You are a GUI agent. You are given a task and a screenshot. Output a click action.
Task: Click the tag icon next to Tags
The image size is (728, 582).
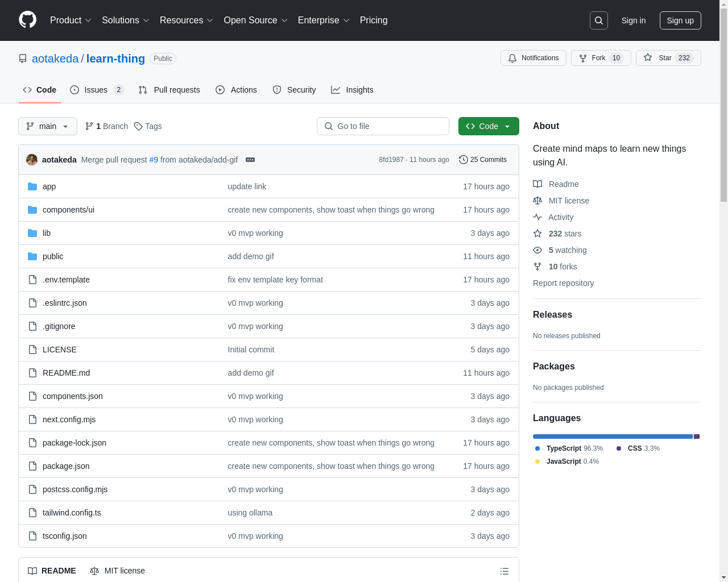click(138, 126)
